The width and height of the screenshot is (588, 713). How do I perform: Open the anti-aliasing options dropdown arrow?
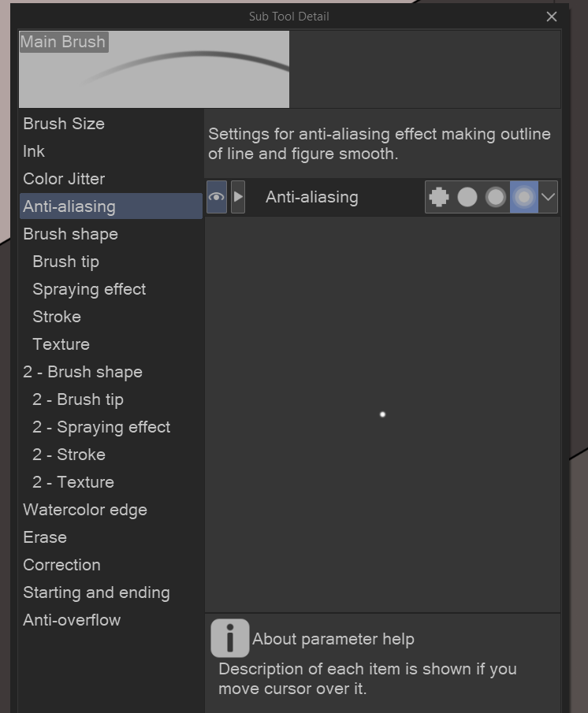tap(549, 197)
